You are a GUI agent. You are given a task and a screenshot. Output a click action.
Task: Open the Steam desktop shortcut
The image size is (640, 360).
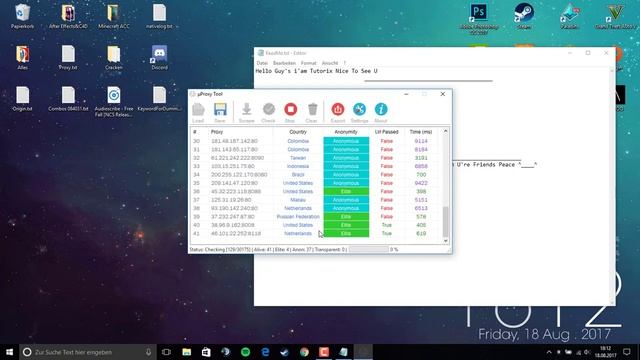pos(524,16)
